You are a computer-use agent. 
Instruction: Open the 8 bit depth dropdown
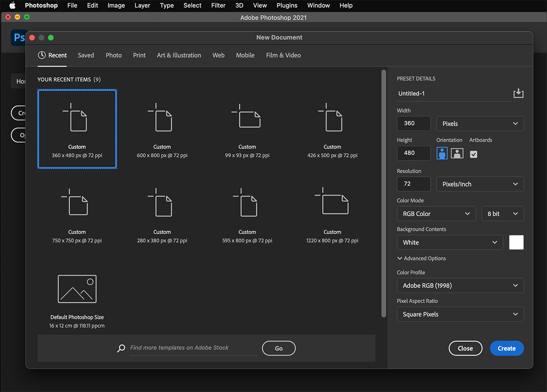(x=503, y=214)
